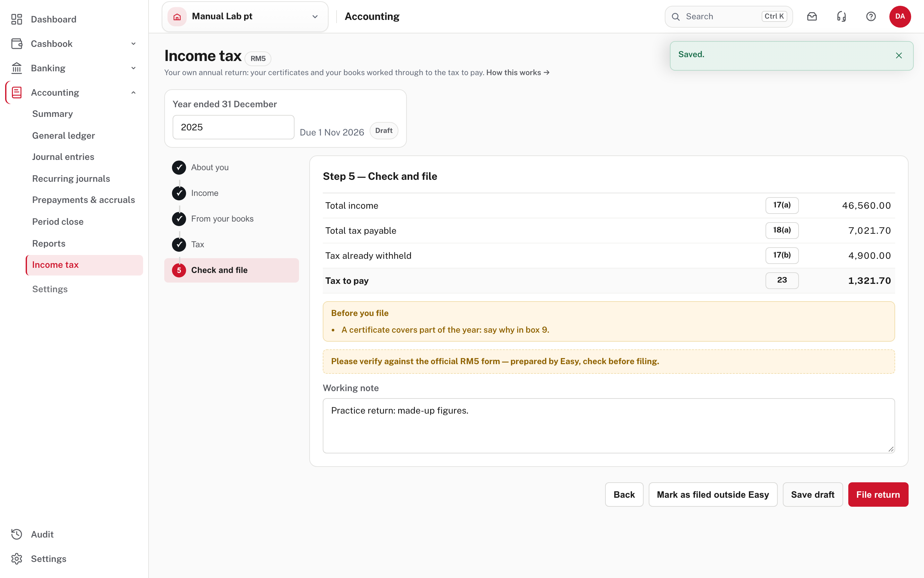Collapse the Accounting menu chevron
The height and width of the screenshot is (578, 924).
[133, 92]
